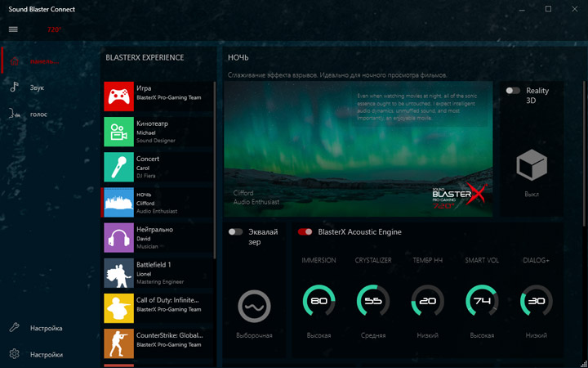This screenshot has width=588, height=368.
Task: Select Battlefield 1 profile title text
Action: click(154, 265)
